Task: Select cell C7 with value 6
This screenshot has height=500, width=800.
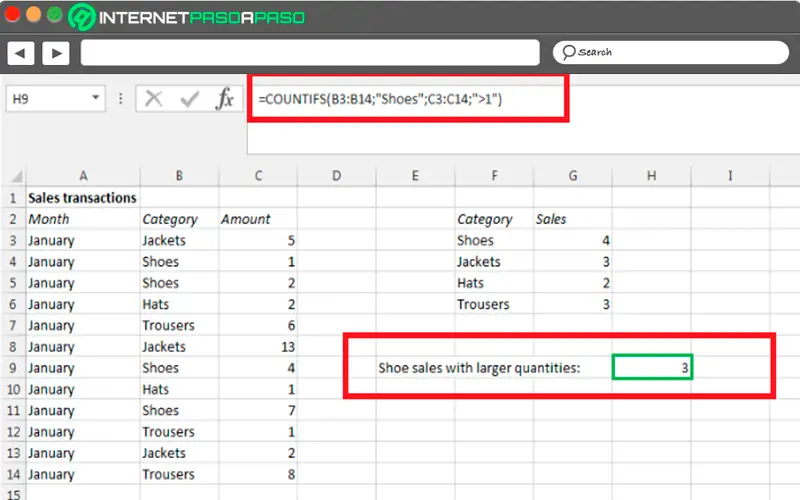Action: click(258, 326)
